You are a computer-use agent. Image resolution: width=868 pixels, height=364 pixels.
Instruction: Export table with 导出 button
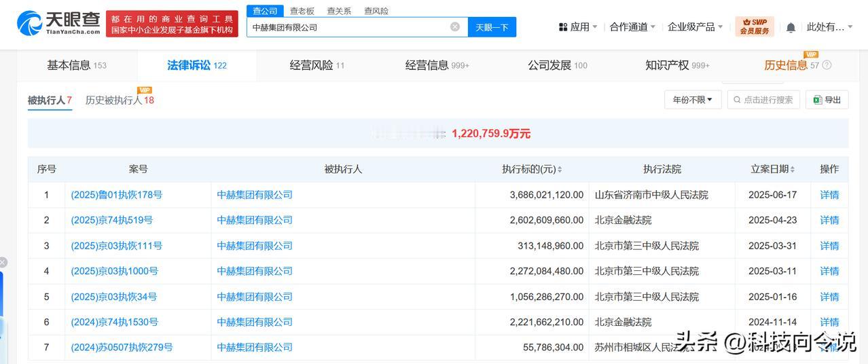coord(827,100)
